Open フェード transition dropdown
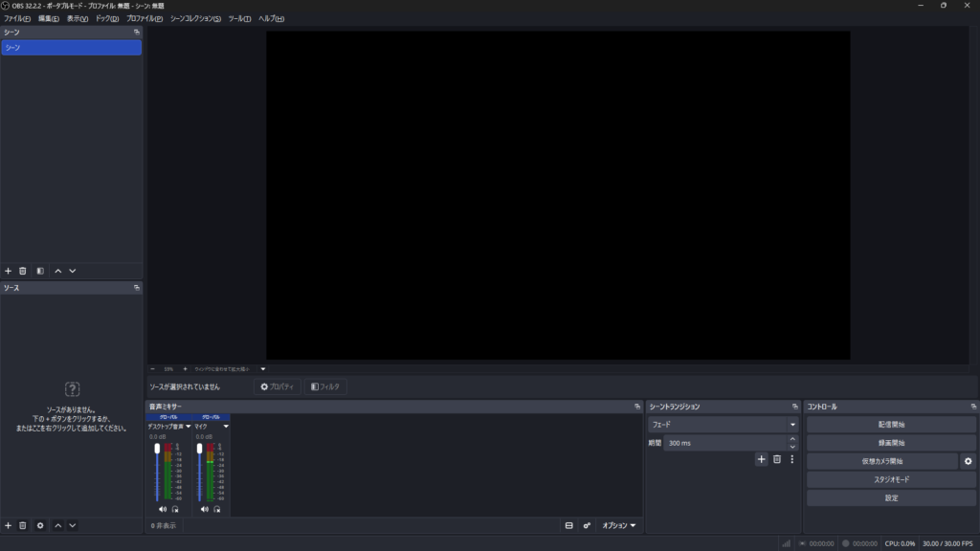Screen dimensions: 980x551 point(724,425)
